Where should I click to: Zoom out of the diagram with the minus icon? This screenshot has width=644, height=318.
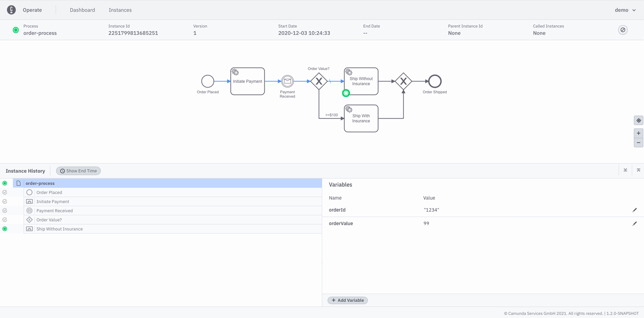pos(638,143)
